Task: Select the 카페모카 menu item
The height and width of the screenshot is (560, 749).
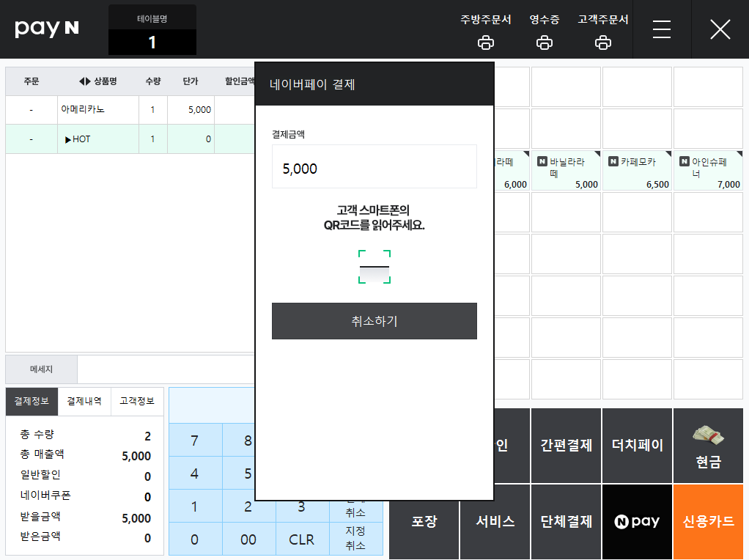Action: click(637, 170)
